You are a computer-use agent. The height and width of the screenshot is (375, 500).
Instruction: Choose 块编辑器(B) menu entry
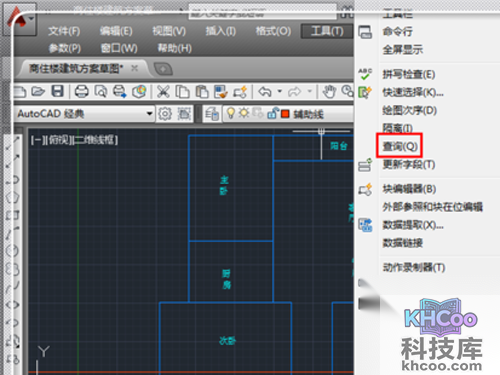(x=409, y=189)
